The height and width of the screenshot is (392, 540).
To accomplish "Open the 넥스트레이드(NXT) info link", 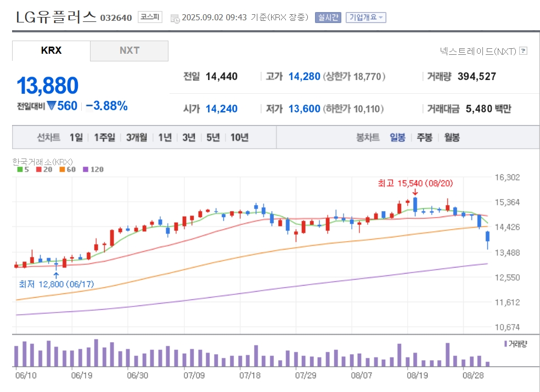I will point(478,52).
